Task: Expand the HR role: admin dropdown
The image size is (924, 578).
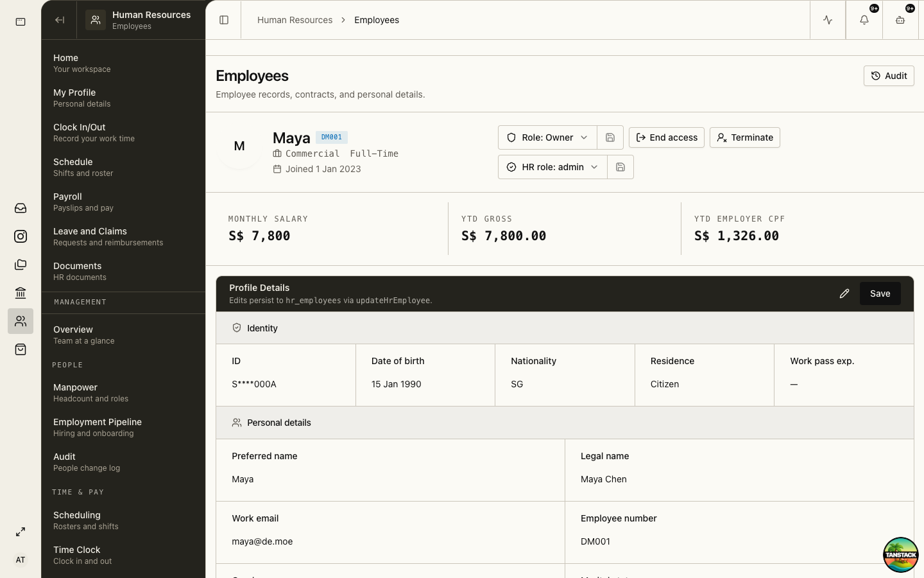Action: [552, 167]
